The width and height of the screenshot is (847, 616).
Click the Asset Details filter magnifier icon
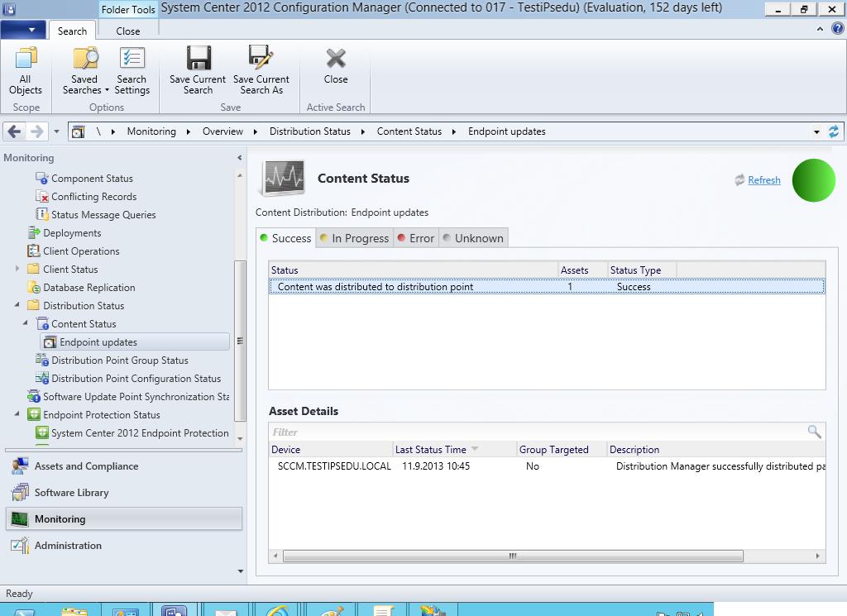(814, 432)
